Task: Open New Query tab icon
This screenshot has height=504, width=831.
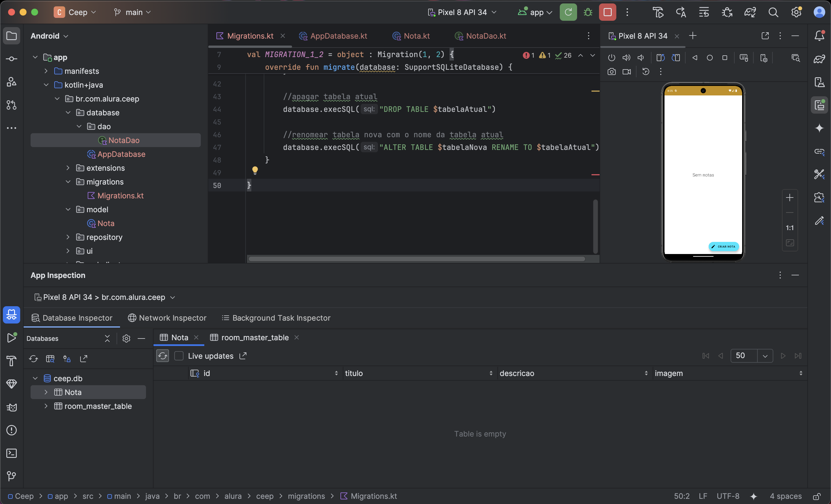Action: point(50,358)
